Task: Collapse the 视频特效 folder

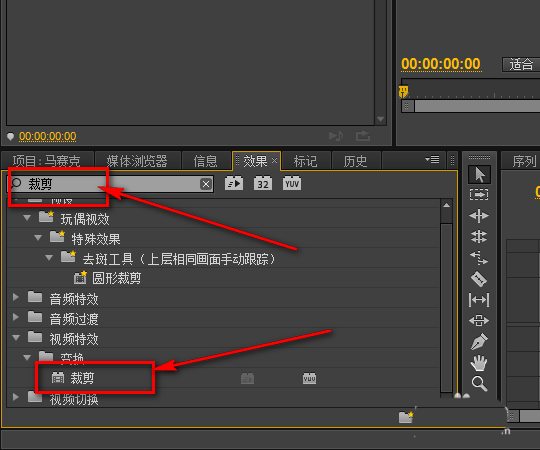Action: (16, 337)
